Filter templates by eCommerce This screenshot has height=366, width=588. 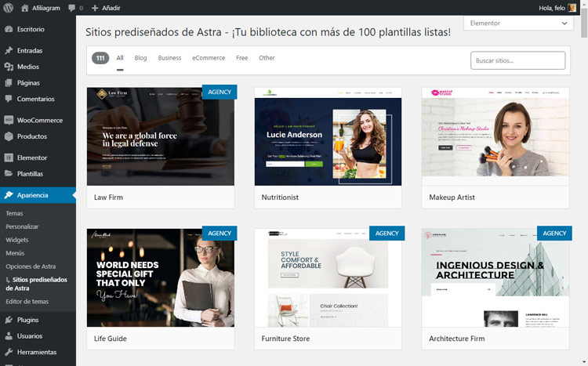click(x=209, y=58)
